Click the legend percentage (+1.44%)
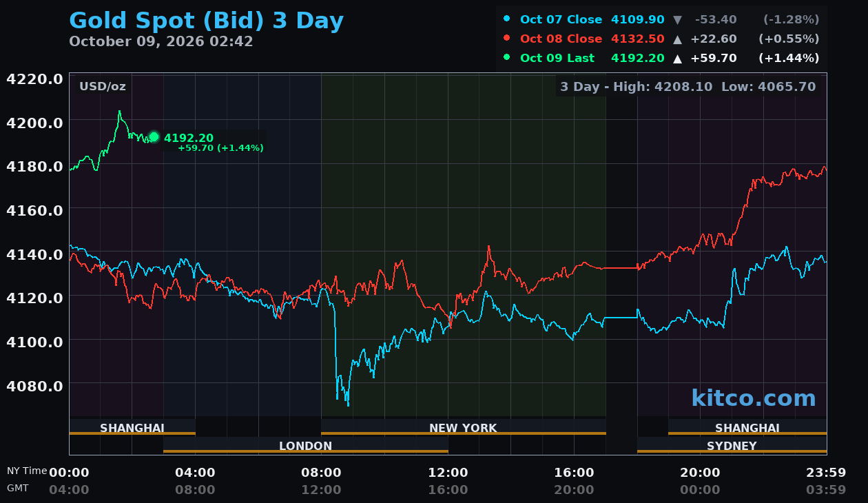The height and width of the screenshot is (503, 868). pos(789,58)
